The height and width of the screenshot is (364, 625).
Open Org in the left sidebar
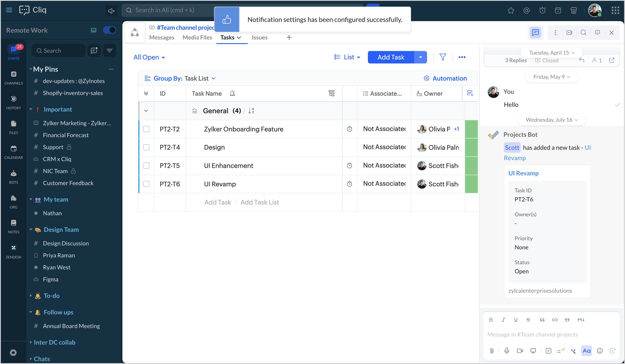(14, 202)
